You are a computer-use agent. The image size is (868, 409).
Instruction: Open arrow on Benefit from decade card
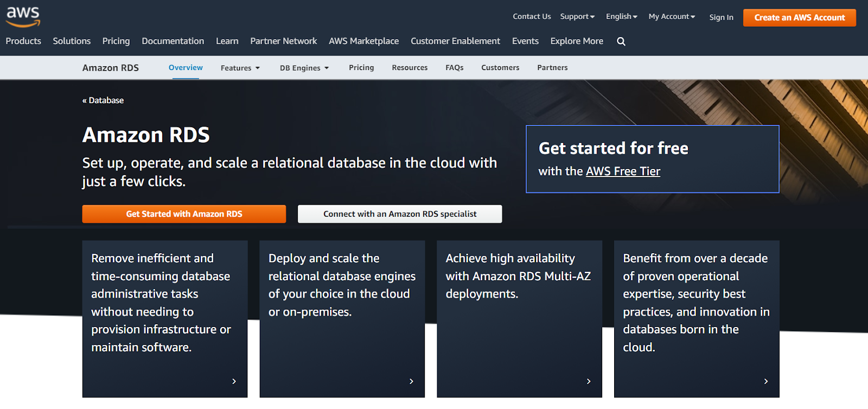(766, 381)
